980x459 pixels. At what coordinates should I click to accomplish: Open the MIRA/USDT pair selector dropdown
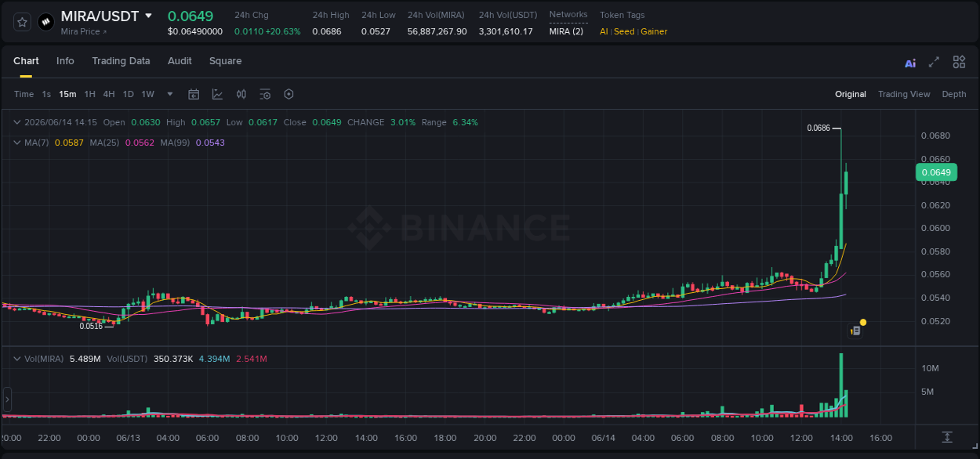click(148, 16)
